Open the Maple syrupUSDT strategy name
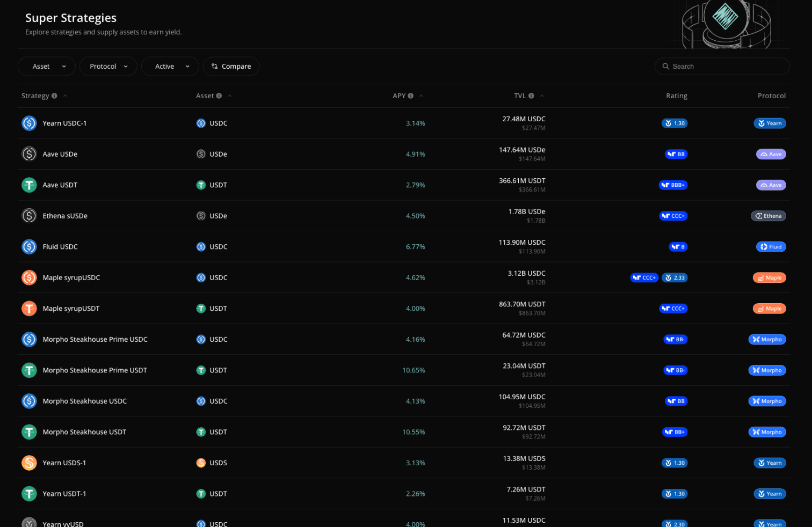Image resolution: width=812 pixels, height=527 pixels. (x=71, y=309)
